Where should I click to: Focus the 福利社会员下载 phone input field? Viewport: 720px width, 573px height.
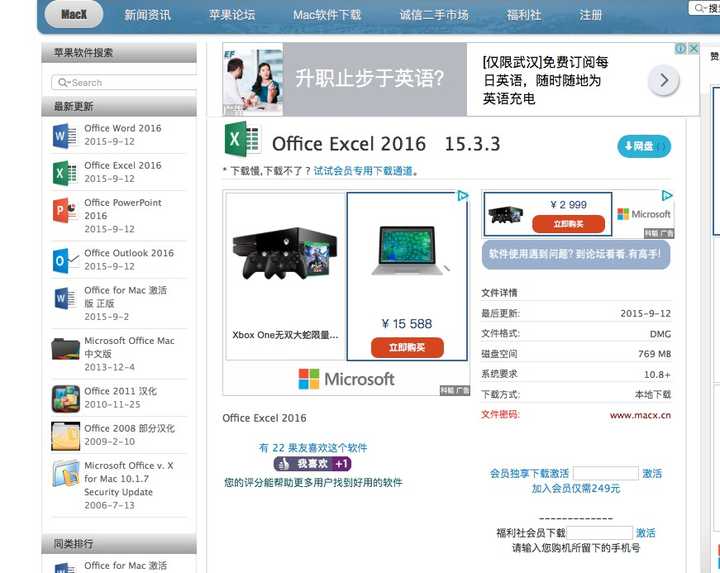pyautogui.click(x=600, y=533)
